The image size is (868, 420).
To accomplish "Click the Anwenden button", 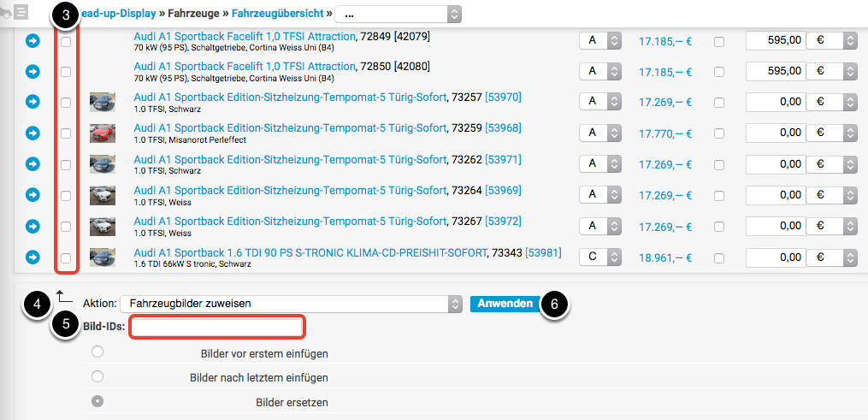I will click(505, 304).
